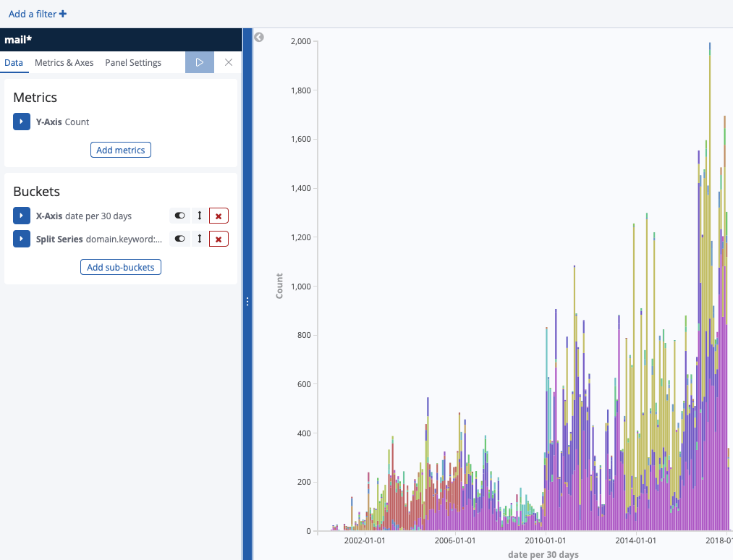
Task: Remove the Split Series bucket
Action: (219, 239)
